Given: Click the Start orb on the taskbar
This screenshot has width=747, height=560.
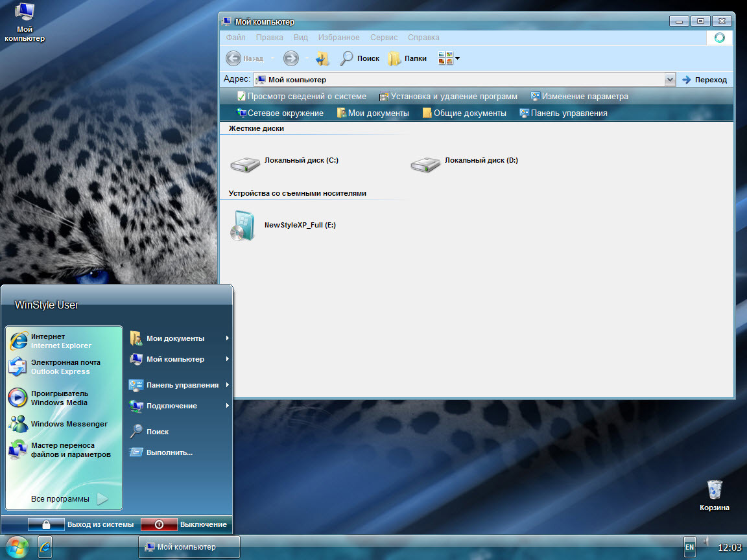Looking at the screenshot, I should pyautogui.click(x=18, y=546).
